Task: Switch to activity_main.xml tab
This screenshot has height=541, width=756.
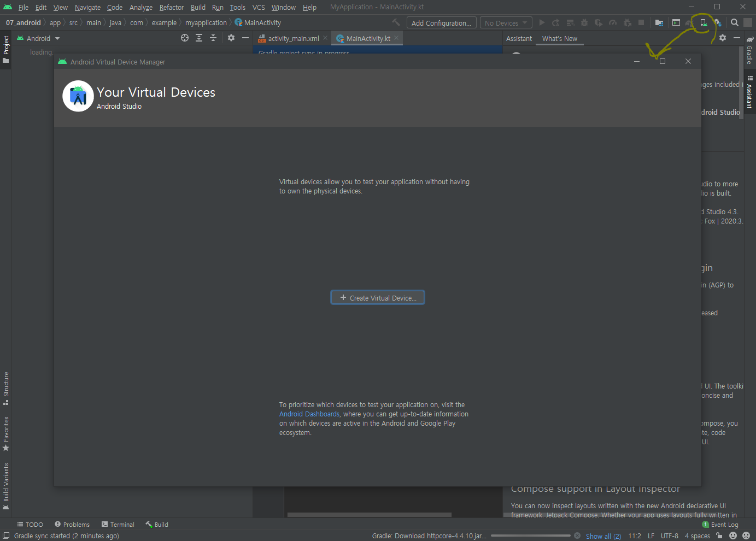Action: [x=294, y=38]
